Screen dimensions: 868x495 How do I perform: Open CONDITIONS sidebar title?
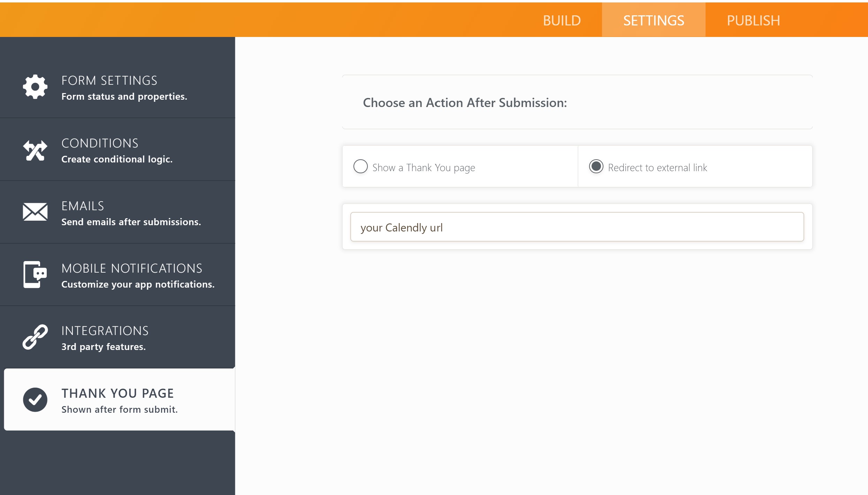[x=100, y=143]
